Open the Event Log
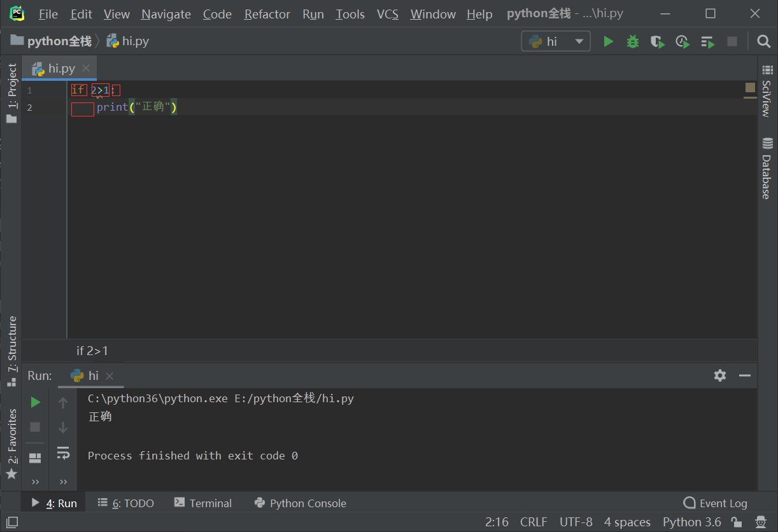This screenshot has width=778, height=532. (716, 503)
